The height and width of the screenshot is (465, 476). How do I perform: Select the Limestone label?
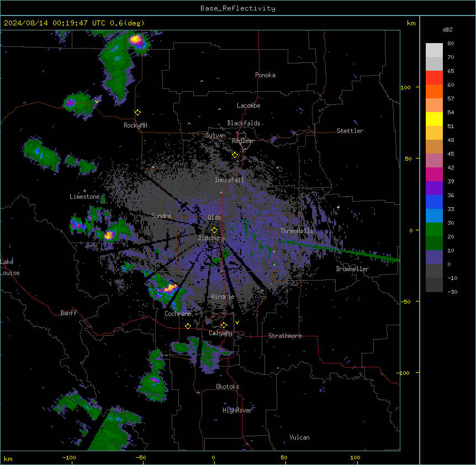84,197
